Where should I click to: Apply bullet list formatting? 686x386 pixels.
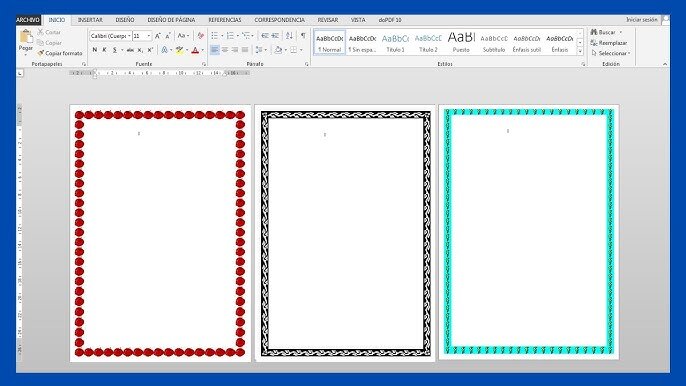tap(214, 35)
